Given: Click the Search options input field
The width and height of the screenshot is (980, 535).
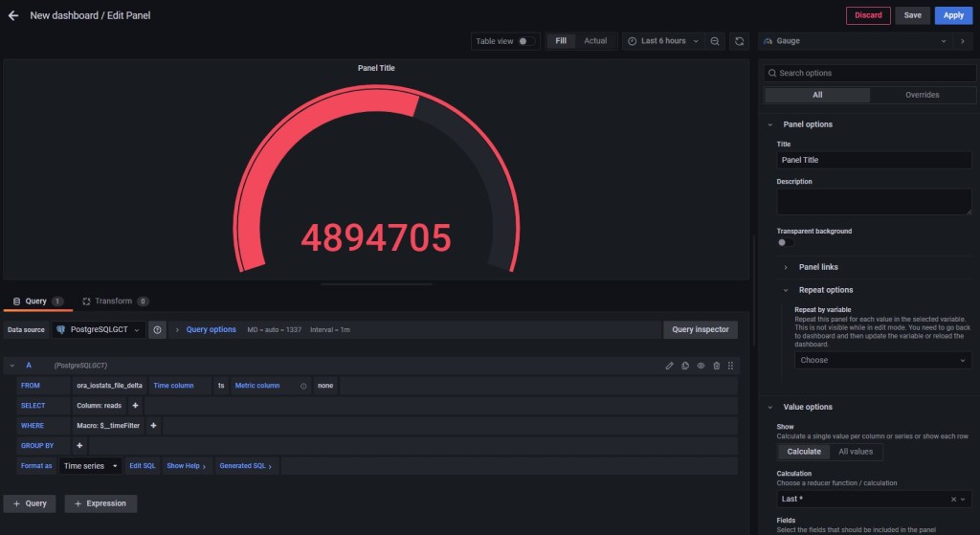Looking at the screenshot, I should pyautogui.click(x=869, y=73).
